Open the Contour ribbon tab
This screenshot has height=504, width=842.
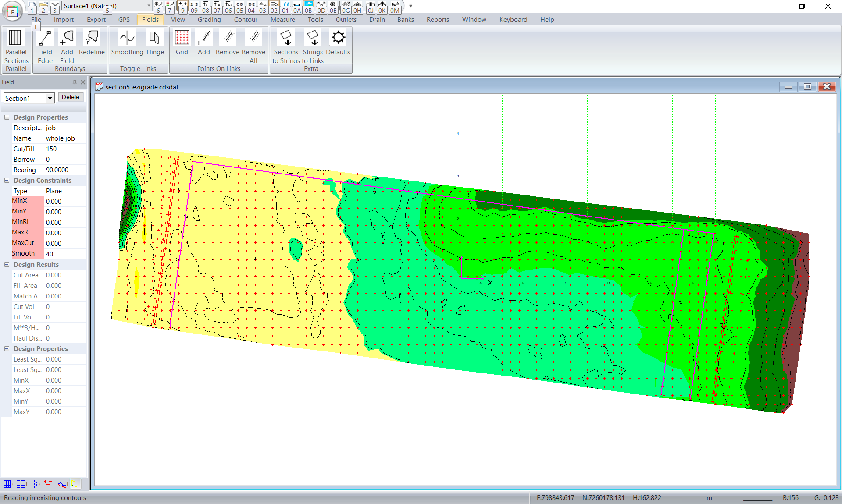pyautogui.click(x=246, y=20)
